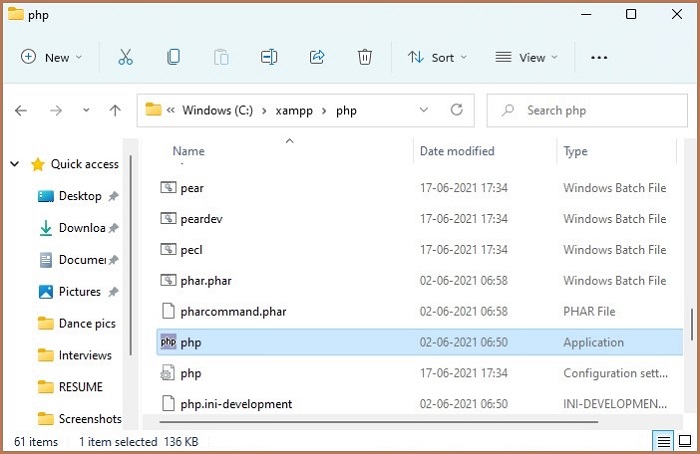
Task: Click the horizontal scrollbar under file list
Action: click(379, 421)
